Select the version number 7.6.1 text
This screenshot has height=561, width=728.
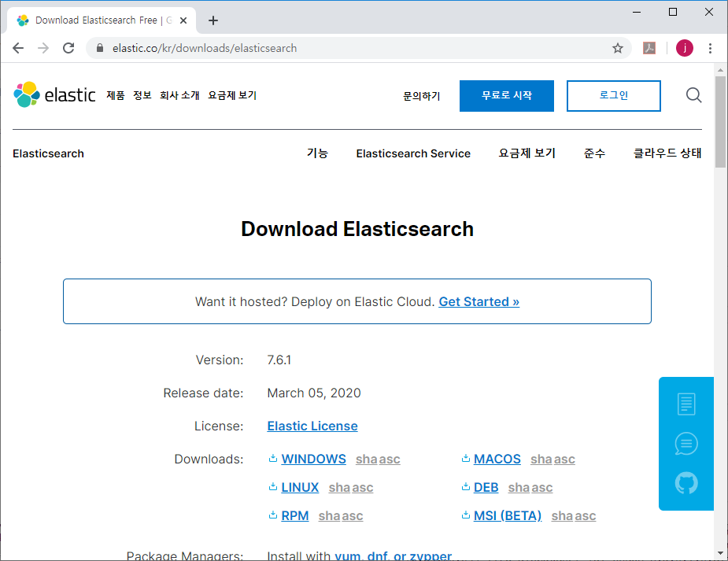(279, 360)
